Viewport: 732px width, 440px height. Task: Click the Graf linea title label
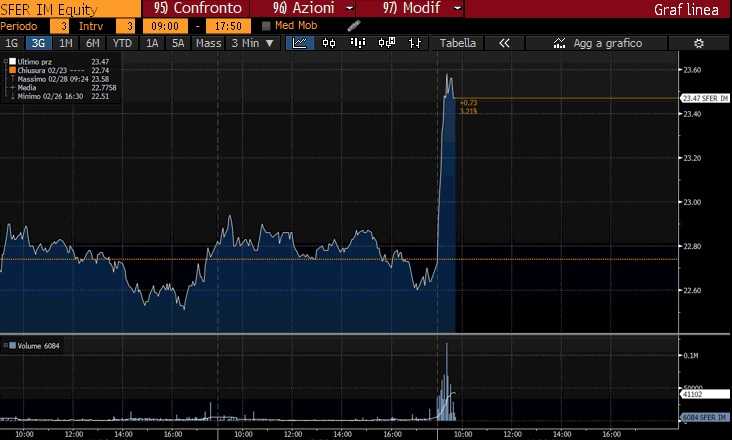point(686,9)
